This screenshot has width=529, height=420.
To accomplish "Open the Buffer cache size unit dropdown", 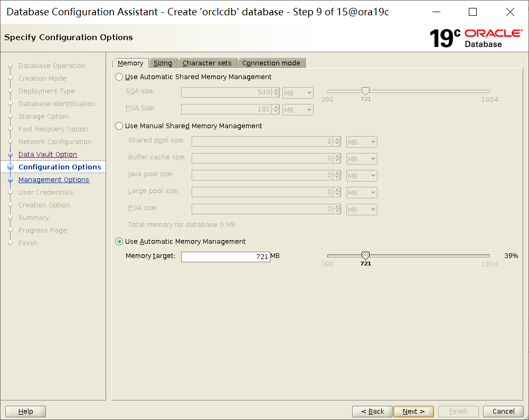I will [x=362, y=159].
